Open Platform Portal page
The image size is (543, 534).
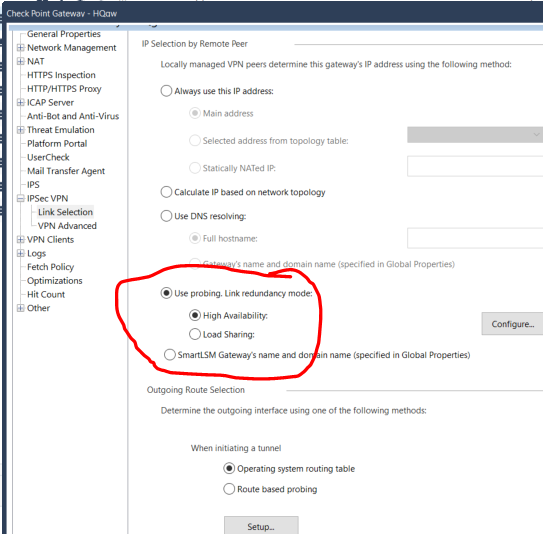point(57,143)
